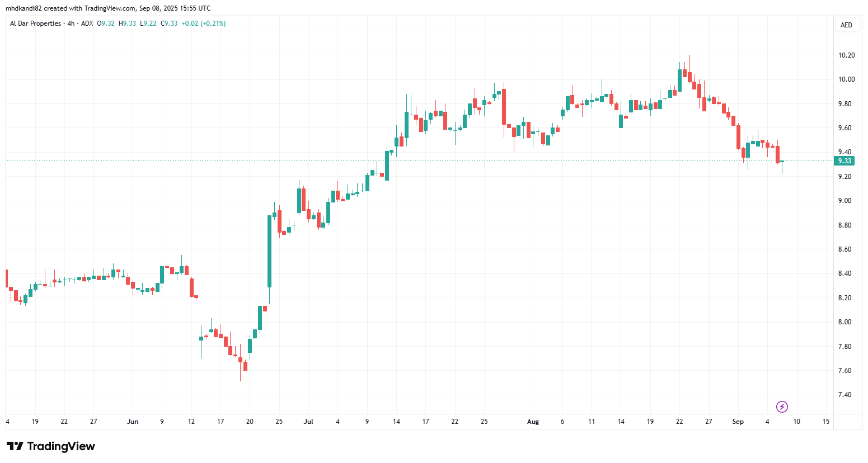Click the 9.00 level on price axis
The image size is (868, 463).
tap(844, 201)
